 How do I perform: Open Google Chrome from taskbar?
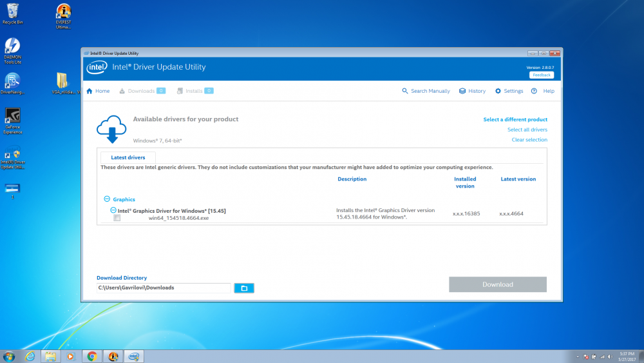pyautogui.click(x=92, y=356)
